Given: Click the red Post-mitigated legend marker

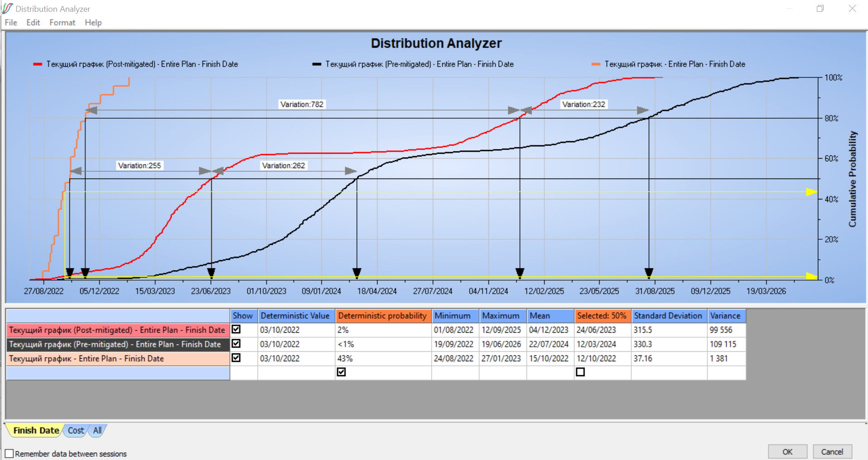Looking at the screenshot, I should (x=38, y=64).
